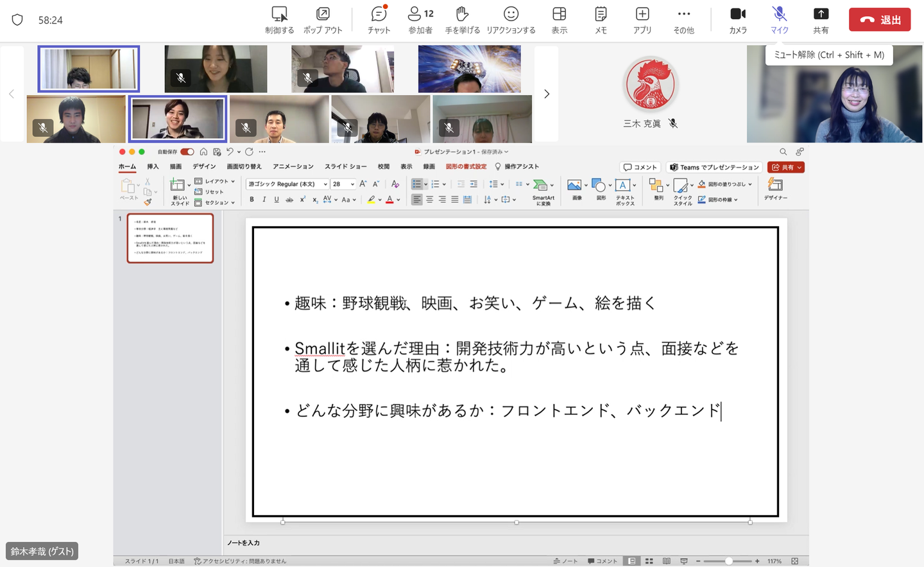The image size is (924, 567).
Task: Expand the font name combo box
Action: pos(325,184)
